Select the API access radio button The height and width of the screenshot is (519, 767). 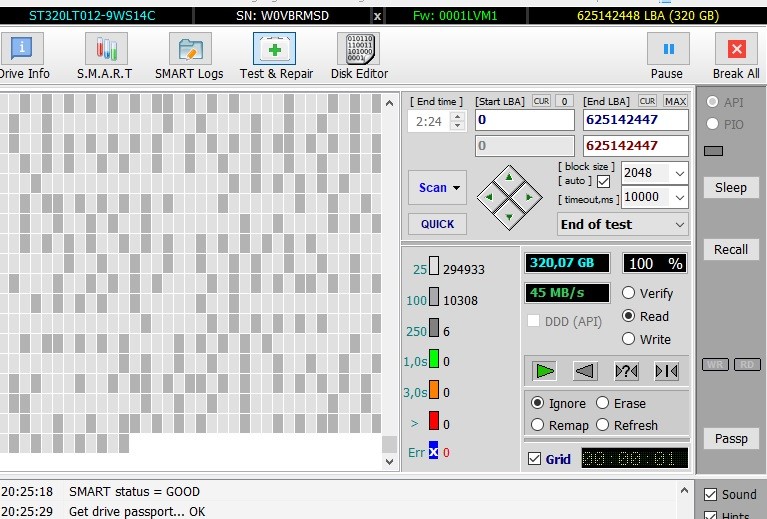click(712, 102)
